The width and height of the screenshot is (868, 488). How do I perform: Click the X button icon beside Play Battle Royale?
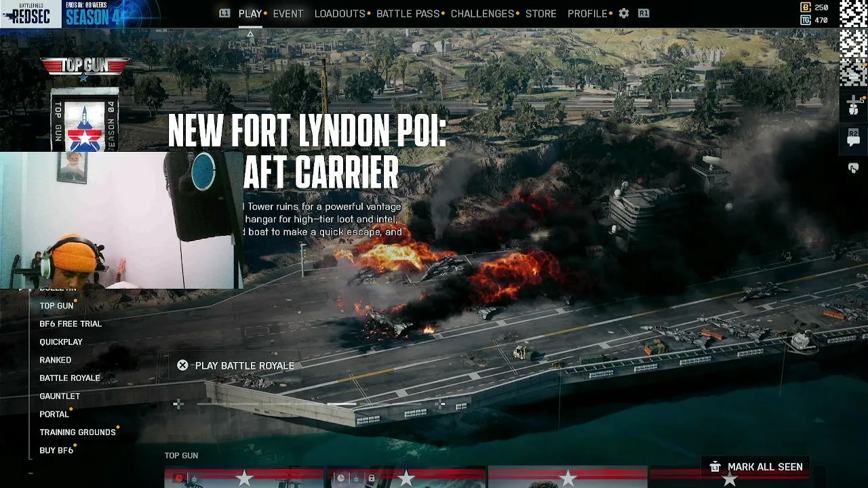pos(182,365)
